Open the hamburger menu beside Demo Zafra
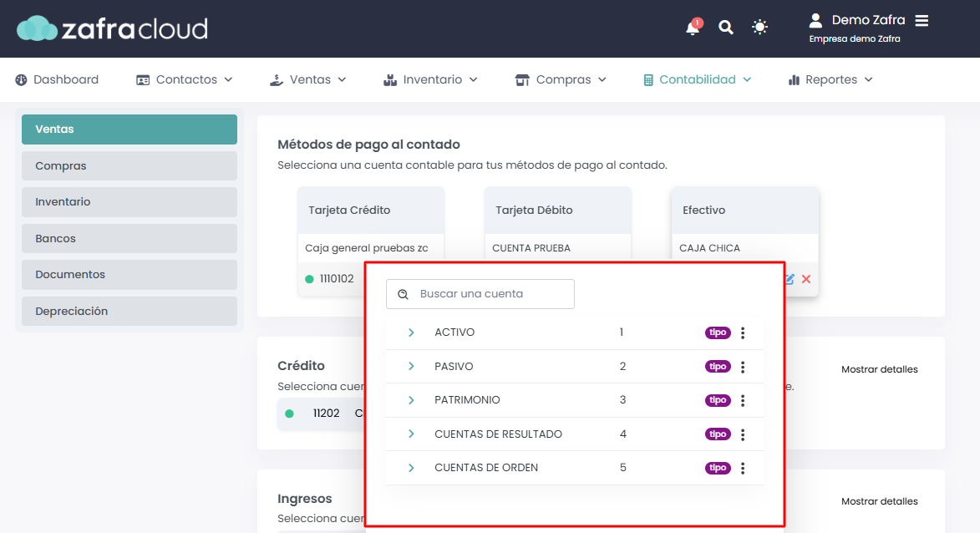 coord(922,20)
